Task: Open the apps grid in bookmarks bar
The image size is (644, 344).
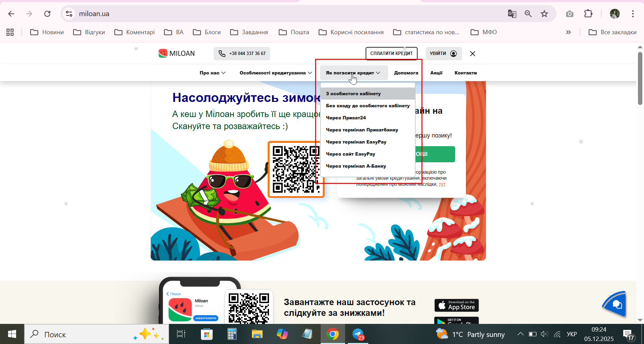Action: click(10, 32)
